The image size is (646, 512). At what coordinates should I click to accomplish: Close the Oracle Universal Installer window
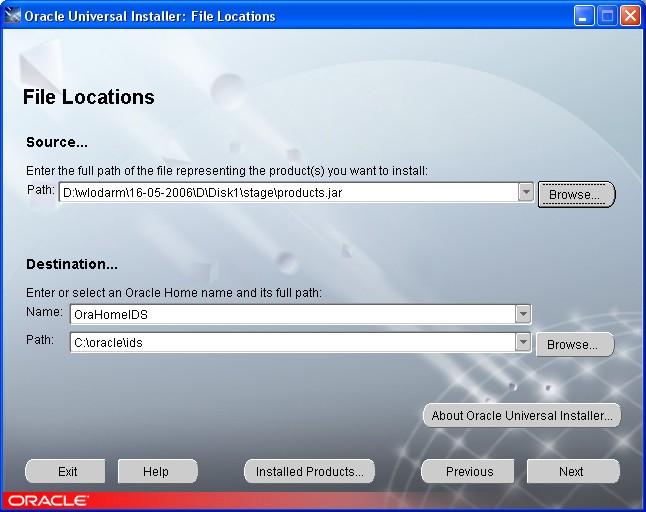pos(630,16)
